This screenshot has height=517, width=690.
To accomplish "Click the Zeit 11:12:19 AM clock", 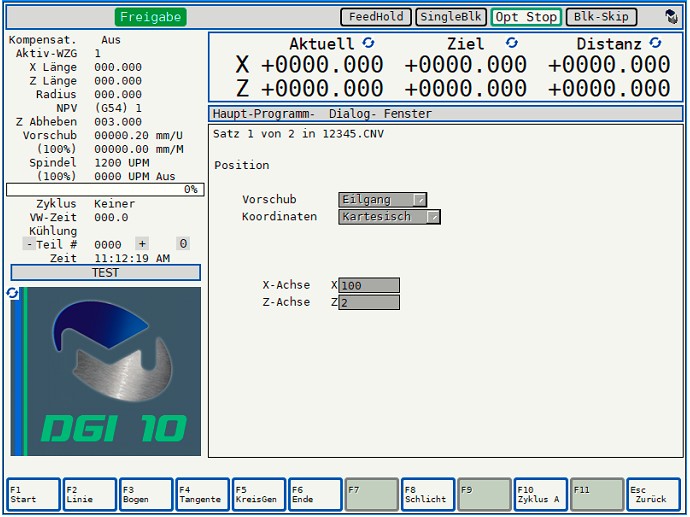I will 132,258.
